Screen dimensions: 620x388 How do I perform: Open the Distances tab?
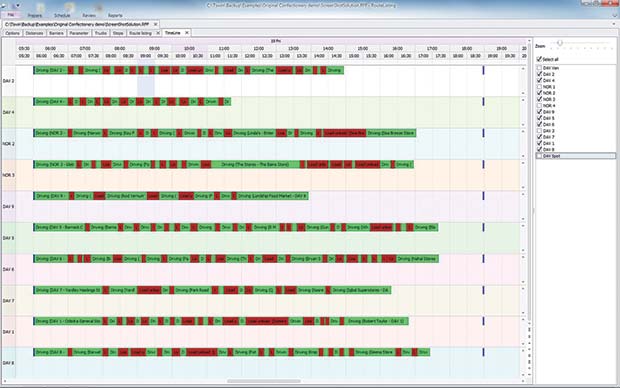pyautogui.click(x=34, y=33)
